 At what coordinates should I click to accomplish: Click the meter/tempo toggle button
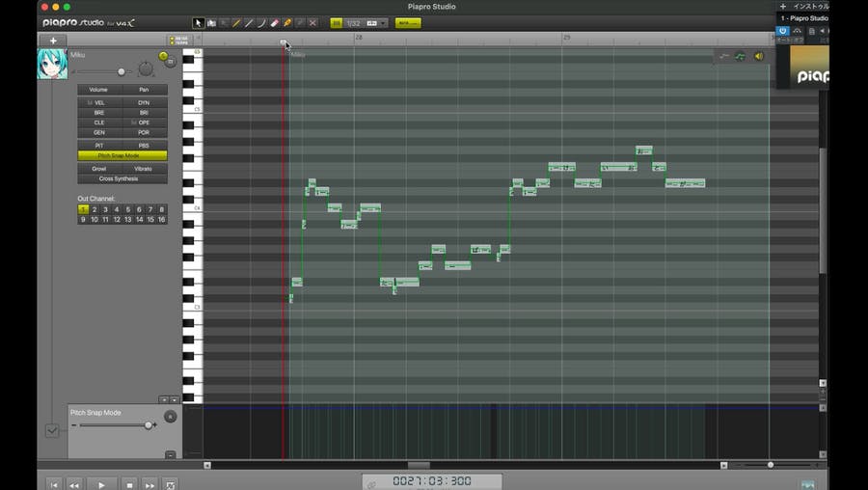pyautogui.click(x=178, y=41)
